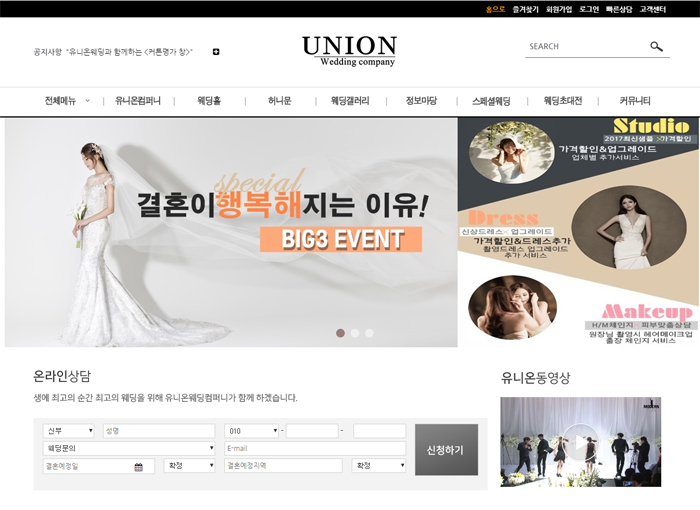Open the 신부 role dropdown
The height and width of the screenshot is (510, 700).
point(68,431)
